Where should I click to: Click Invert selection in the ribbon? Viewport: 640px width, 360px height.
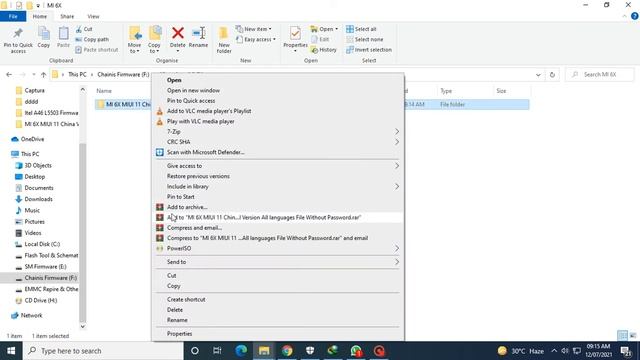(x=369, y=50)
